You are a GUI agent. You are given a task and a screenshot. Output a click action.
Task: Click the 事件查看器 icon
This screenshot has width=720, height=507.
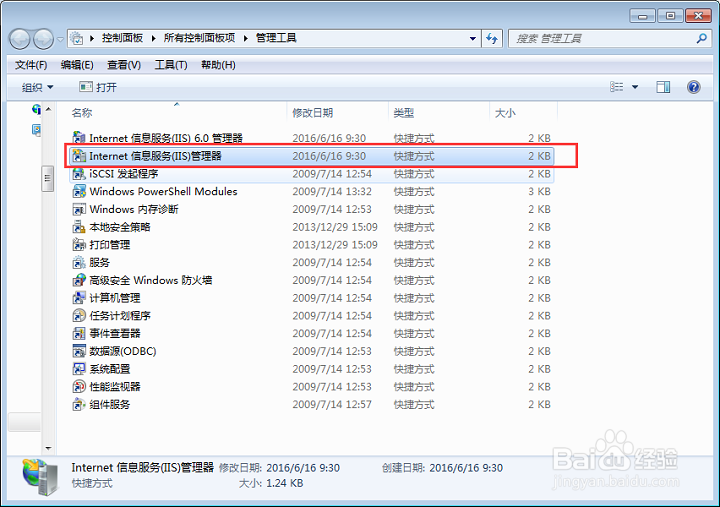click(79, 333)
